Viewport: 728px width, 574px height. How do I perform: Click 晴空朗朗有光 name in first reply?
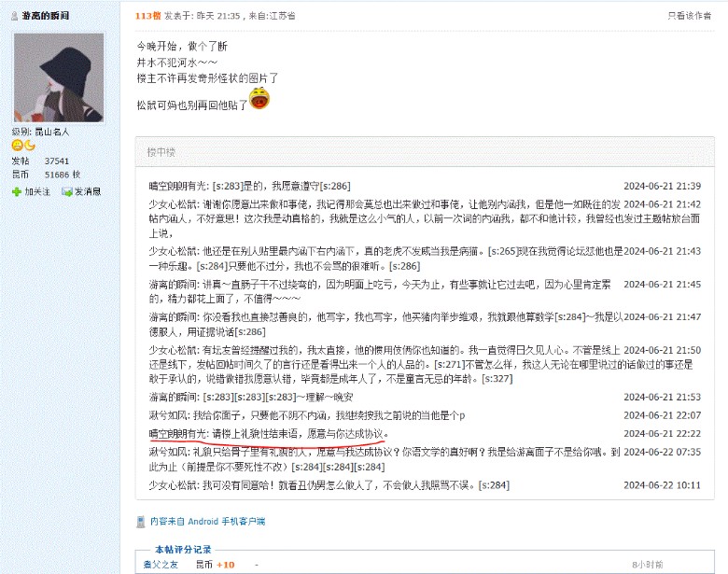point(179,186)
